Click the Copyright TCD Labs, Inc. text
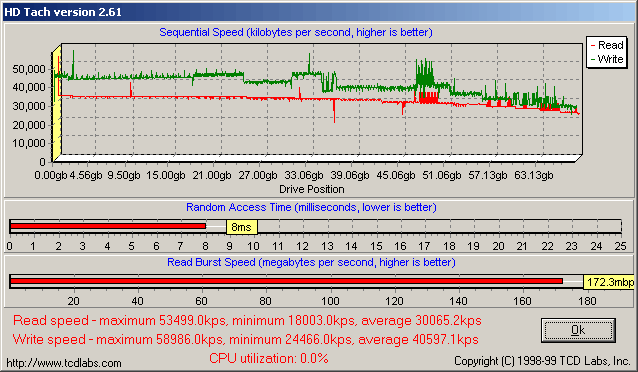This screenshot has height=372, width=638. 542,361
